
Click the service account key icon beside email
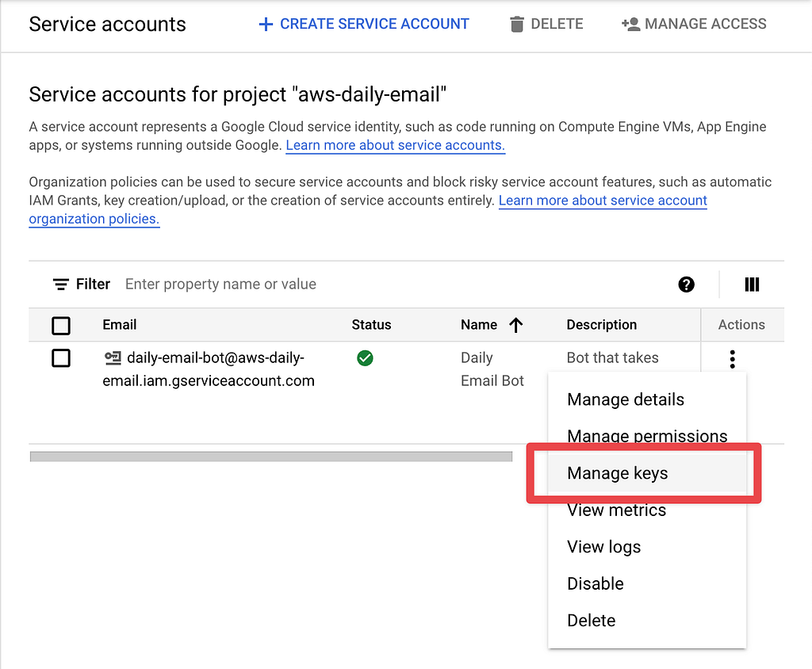[113, 357]
